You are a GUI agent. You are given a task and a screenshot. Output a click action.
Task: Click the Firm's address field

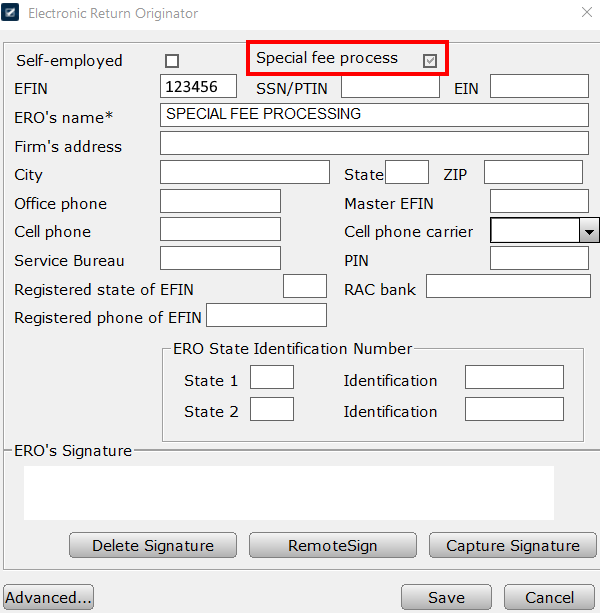[374, 144]
